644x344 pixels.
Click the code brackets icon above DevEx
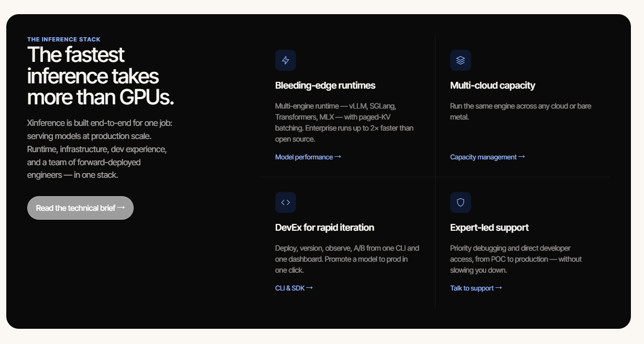click(286, 202)
